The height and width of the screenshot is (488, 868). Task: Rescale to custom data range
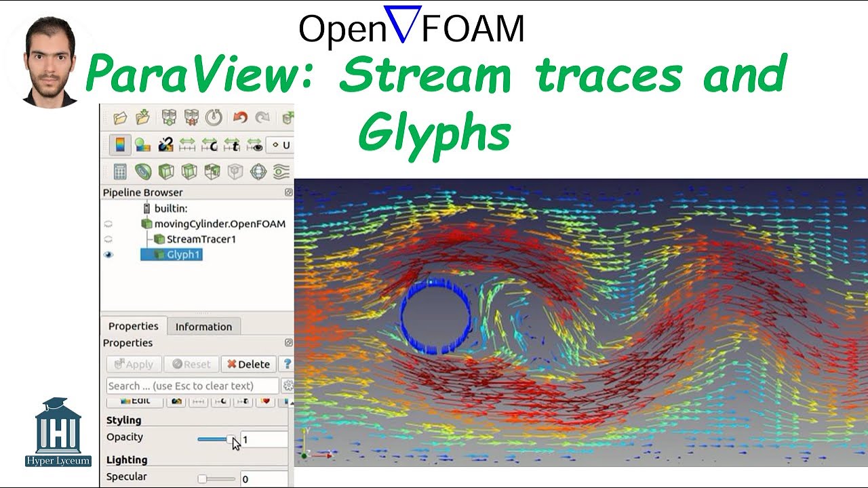click(x=210, y=144)
